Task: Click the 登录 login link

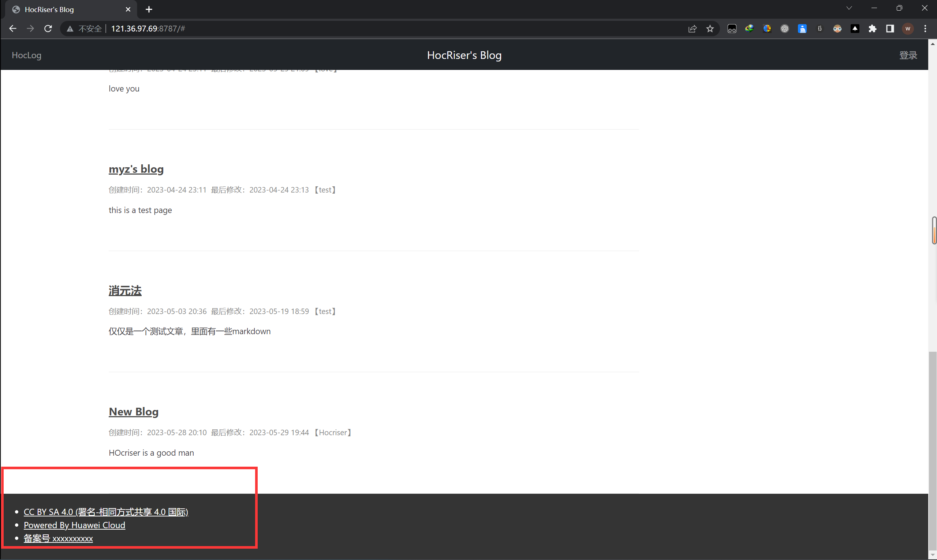Action: [x=908, y=55]
